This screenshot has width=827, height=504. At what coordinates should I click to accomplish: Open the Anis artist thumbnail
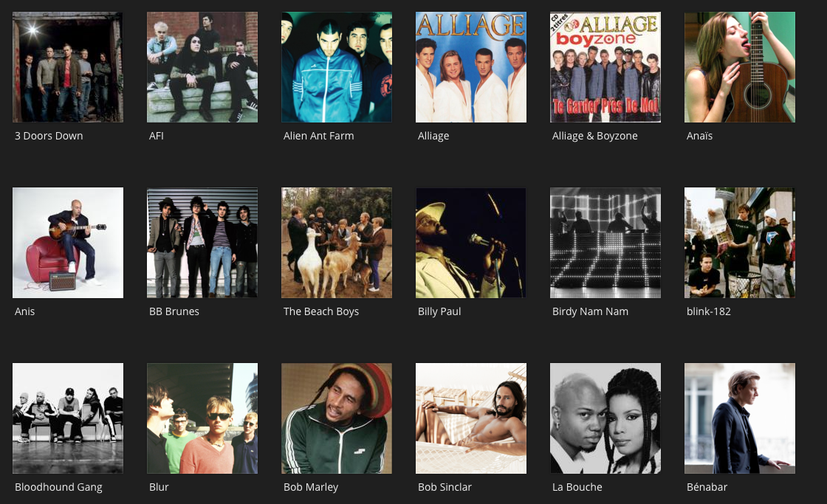coord(68,243)
